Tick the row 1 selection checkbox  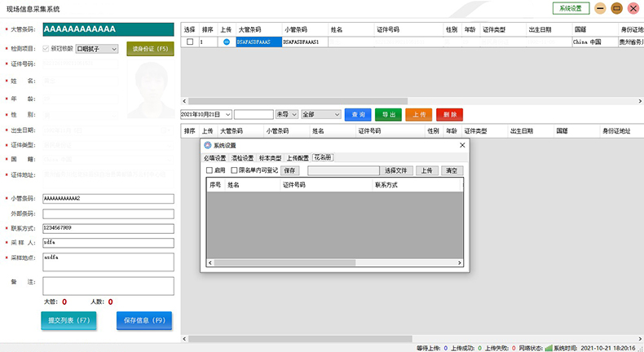[x=190, y=42]
